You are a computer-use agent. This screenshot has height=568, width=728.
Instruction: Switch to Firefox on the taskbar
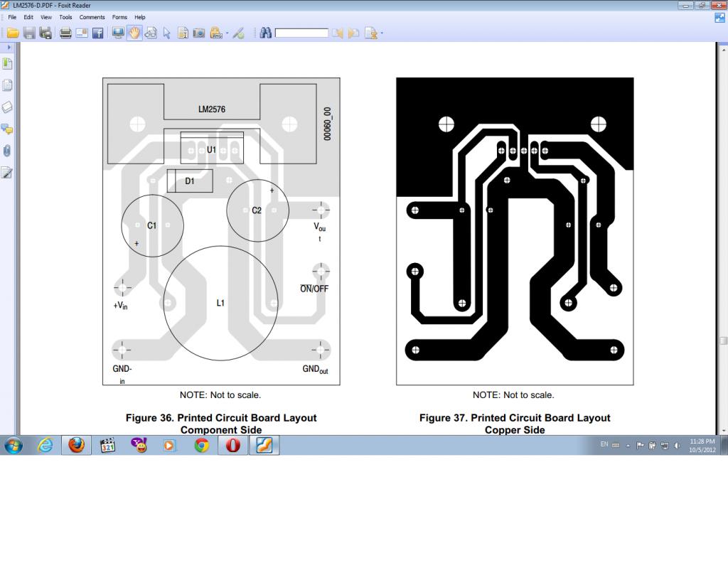point(76,446)
